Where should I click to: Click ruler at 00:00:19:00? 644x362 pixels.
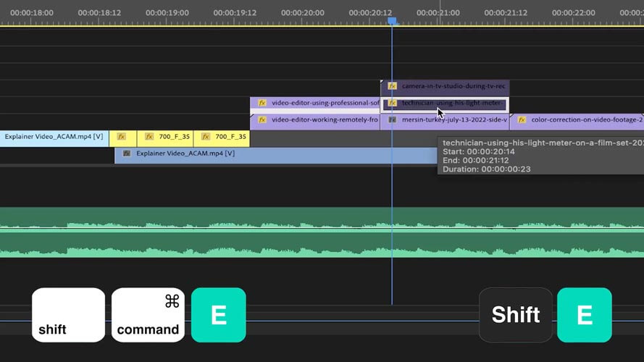[x=167, y=13]
